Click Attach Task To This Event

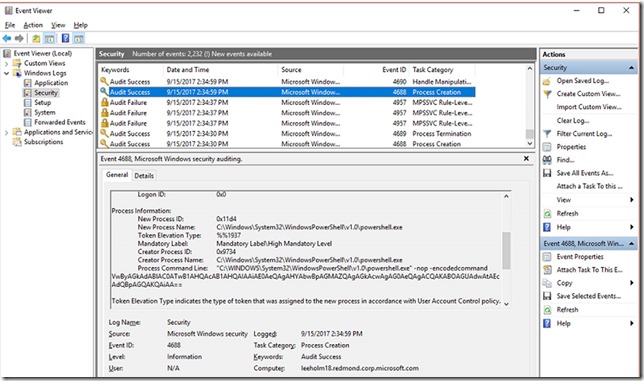(x=589, y=270)
